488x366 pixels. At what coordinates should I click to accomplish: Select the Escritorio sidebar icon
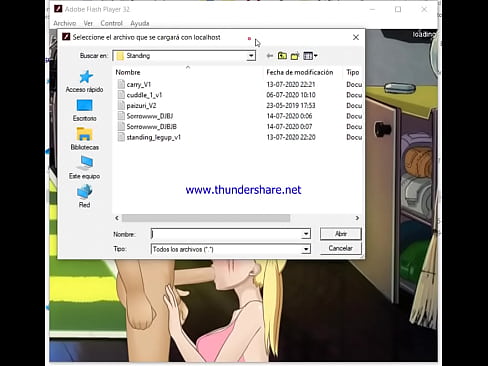point(85,110)
